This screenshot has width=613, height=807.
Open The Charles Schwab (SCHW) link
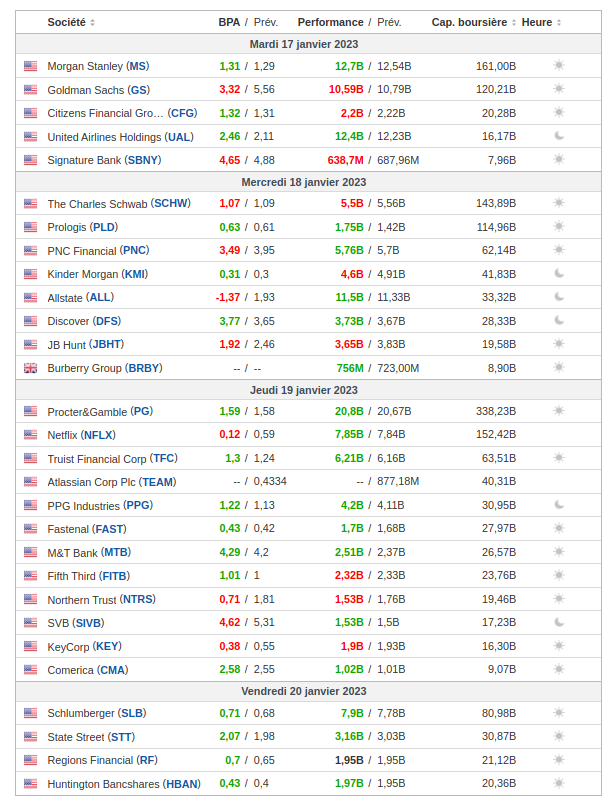(118, 203)
